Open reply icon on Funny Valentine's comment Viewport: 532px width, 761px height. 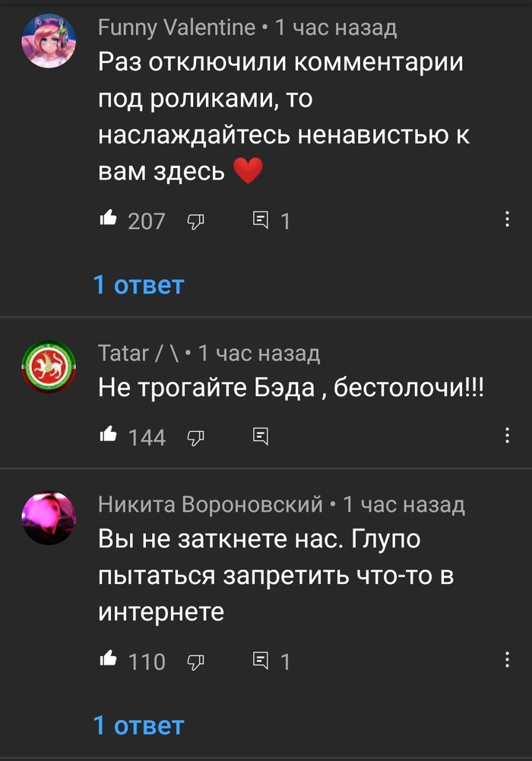(x=261, y=220)
